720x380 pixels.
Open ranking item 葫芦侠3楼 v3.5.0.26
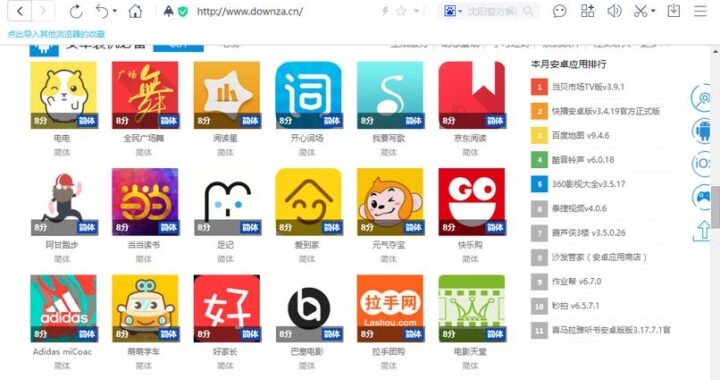click(589, 233)
